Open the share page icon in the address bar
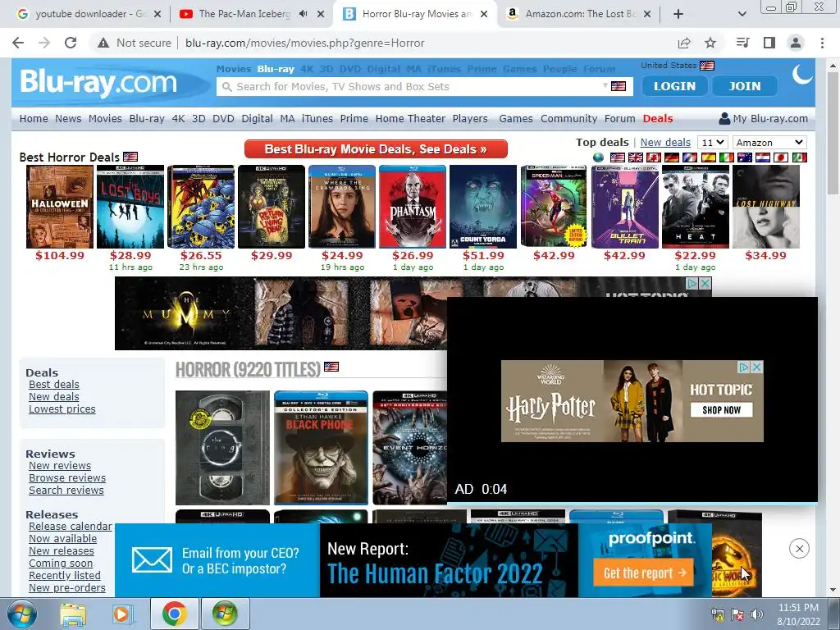Viewport: 840px width, 630px height. (x=684, y=43)
